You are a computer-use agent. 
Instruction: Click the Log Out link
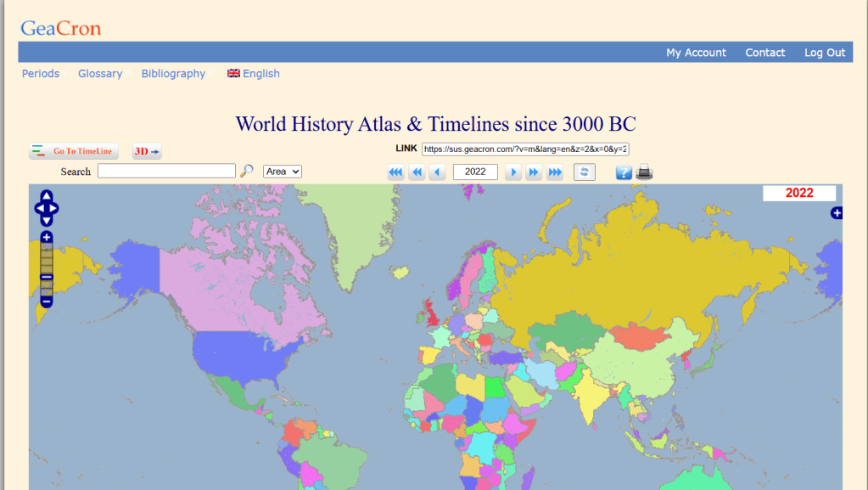pos(824,53)
